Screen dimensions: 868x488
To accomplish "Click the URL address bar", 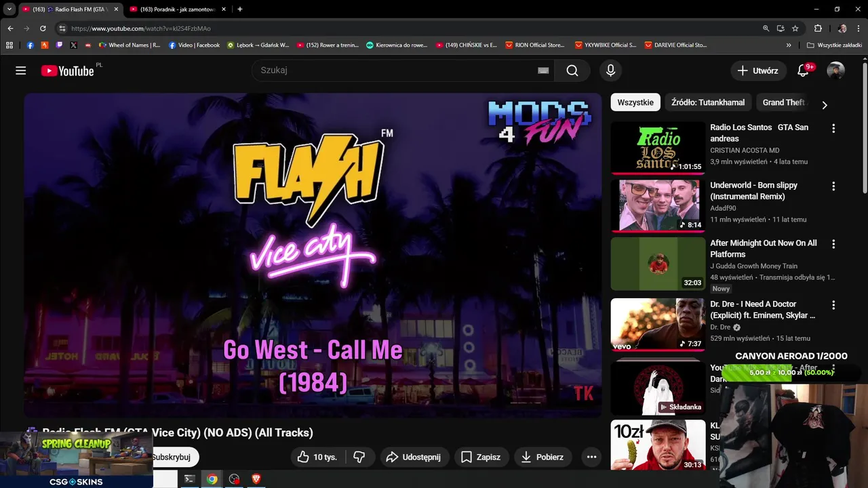I will (x=407, y=28).
